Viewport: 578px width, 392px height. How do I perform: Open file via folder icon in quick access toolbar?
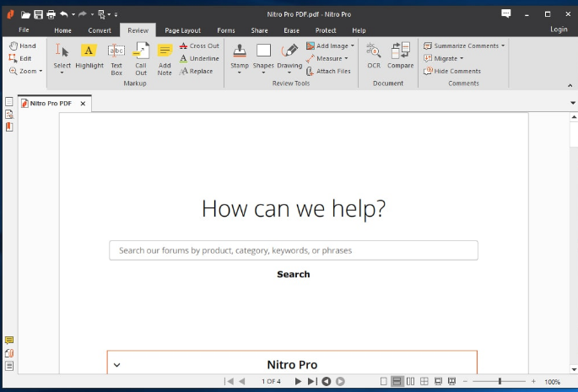click(x=25, y=14)
